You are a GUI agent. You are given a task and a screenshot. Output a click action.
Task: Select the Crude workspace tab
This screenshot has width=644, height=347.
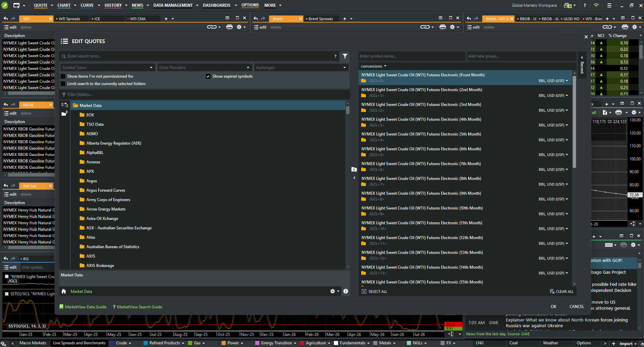(121, 343)
